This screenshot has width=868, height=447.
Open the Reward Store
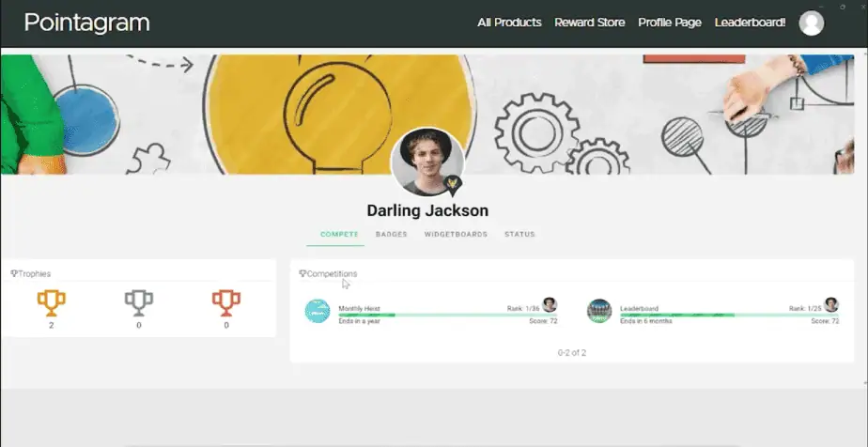point(590,23)
